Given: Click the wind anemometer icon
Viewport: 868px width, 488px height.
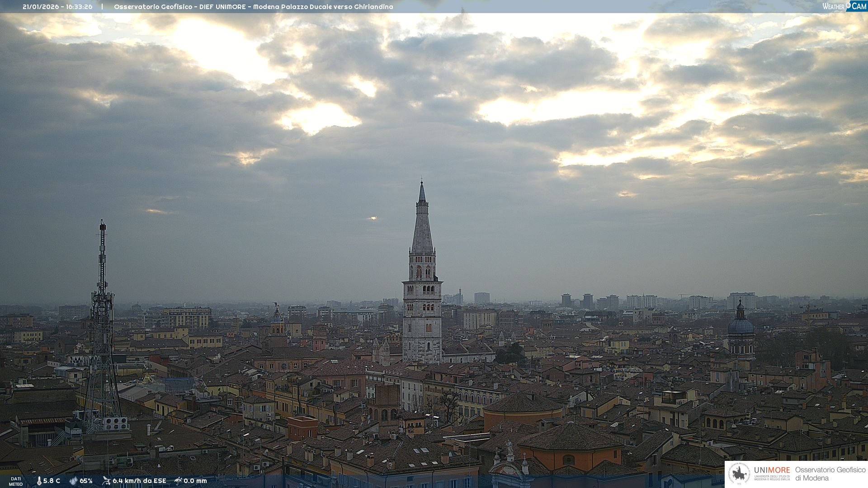Looking at the screenshot, I should click(x=106, y=481).
